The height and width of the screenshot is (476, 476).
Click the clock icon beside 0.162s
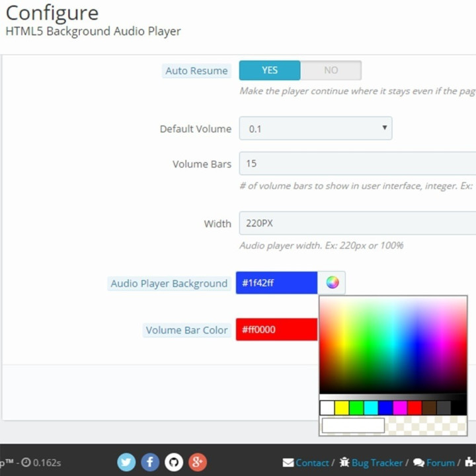[26, 462]
